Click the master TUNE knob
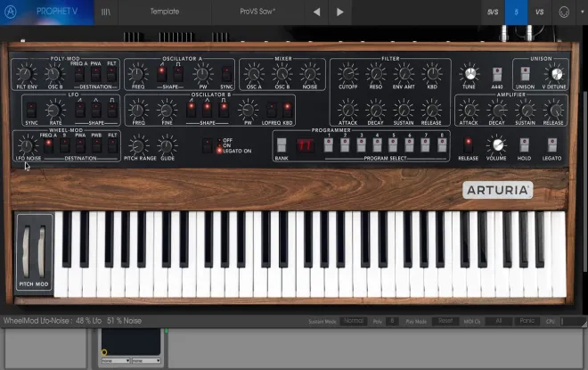 (470, 74)
